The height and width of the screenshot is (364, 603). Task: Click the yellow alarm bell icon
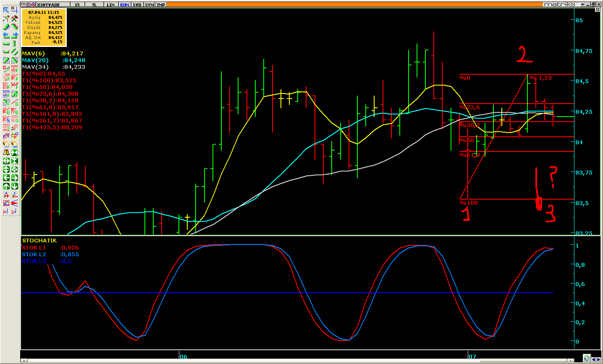click(x=6, y=153)
